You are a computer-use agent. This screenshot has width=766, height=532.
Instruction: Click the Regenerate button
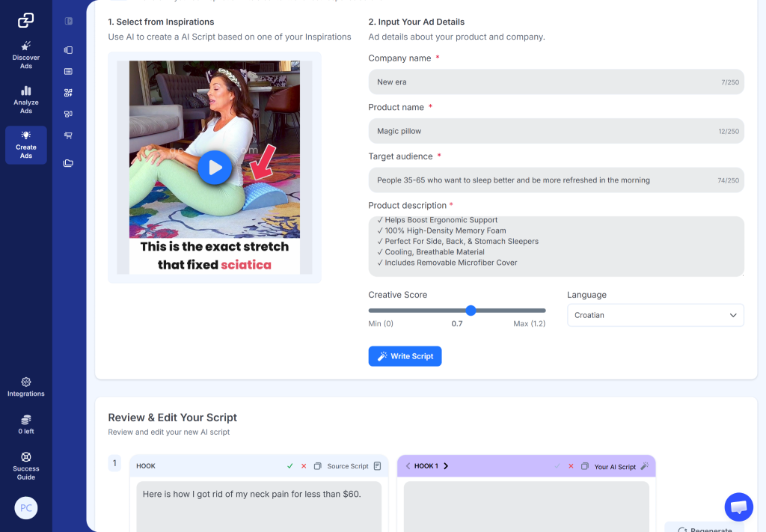705,528
